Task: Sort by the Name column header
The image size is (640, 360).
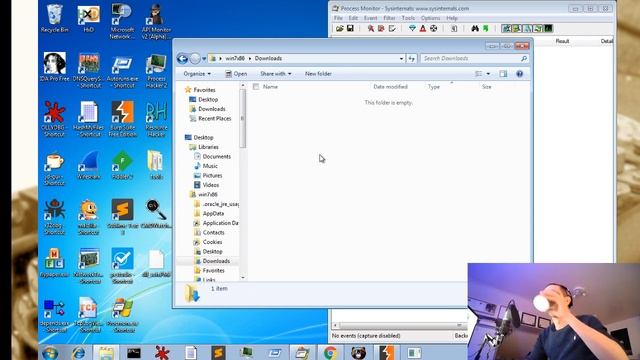Action: click(x=270, y=87)
